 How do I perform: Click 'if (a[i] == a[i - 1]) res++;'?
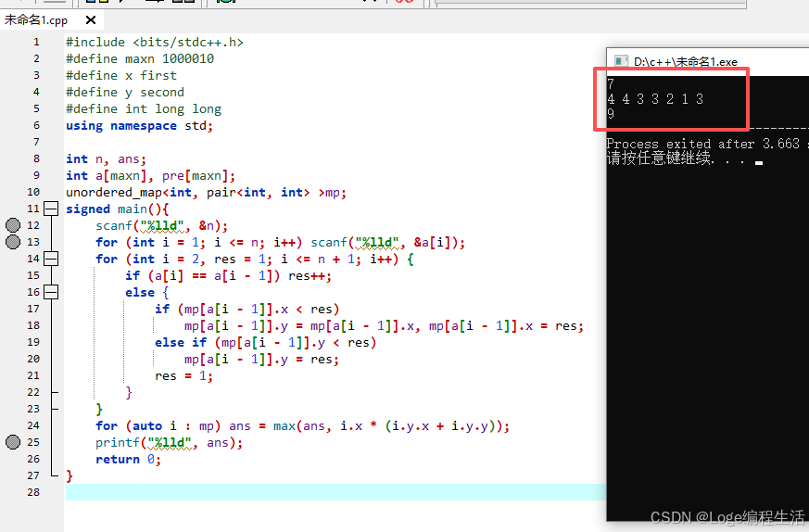click(x=228, y=275)
